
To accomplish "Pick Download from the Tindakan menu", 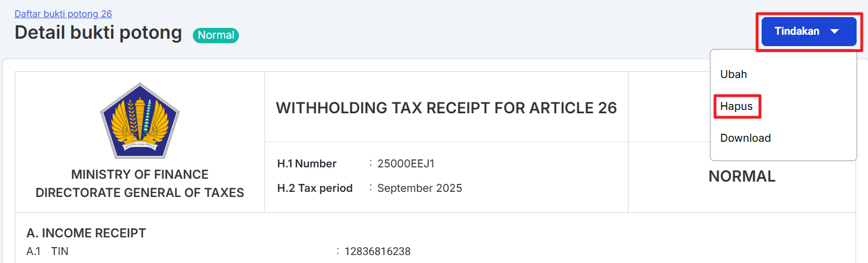I will (745, 138).
